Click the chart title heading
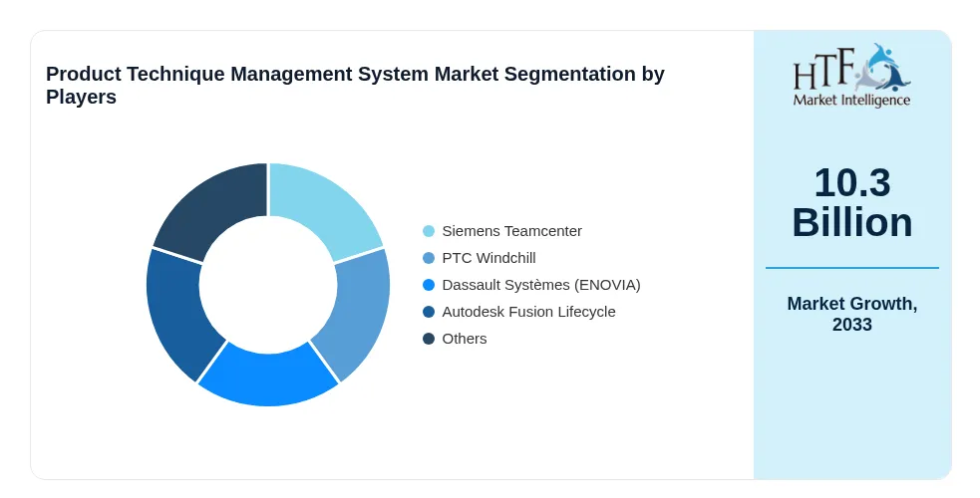Viewport: 980px width, 498px height. [x=355, y=86]
